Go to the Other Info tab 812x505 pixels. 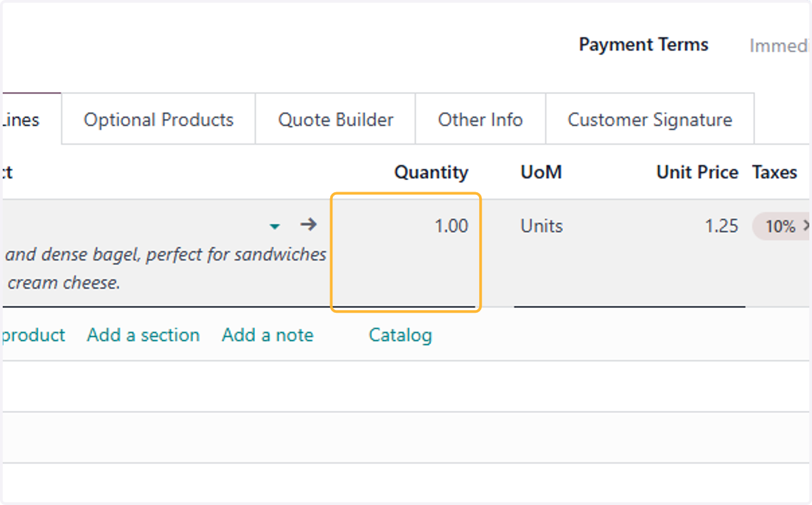[480, 120]
